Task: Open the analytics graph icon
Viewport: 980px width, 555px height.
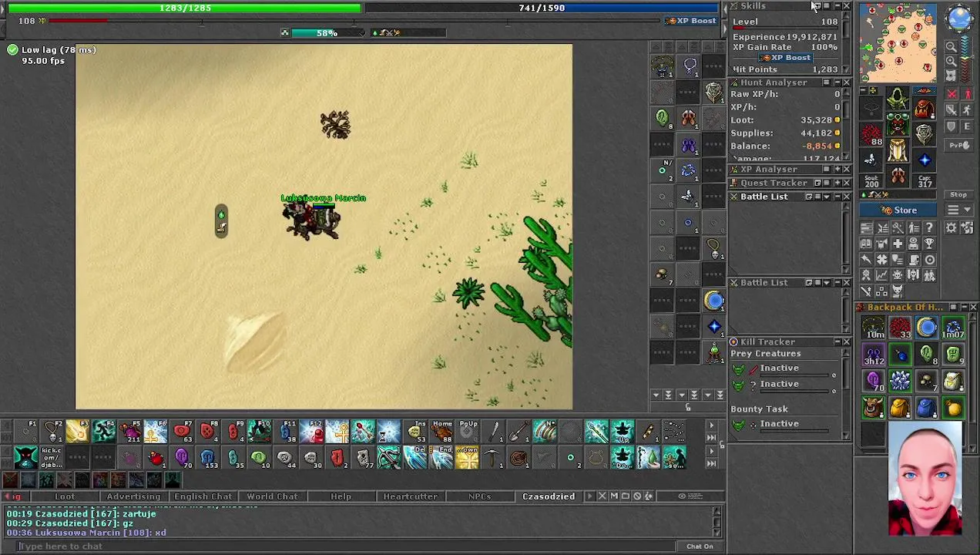Action: tap(881, 274)
